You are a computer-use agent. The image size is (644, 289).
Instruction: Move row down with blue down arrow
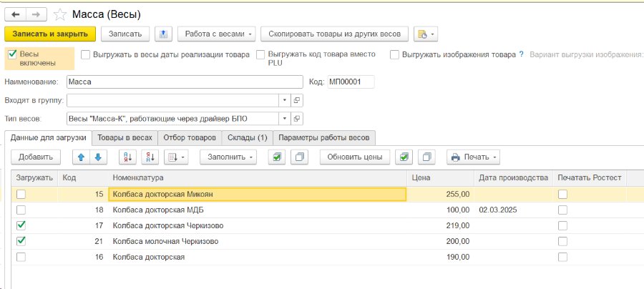click(98, 157)
